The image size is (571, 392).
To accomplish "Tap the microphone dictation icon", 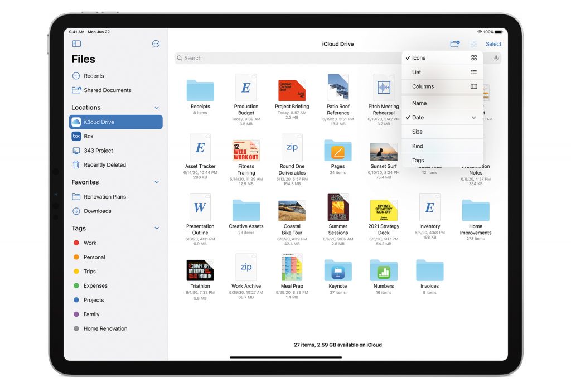I will 496,58.
